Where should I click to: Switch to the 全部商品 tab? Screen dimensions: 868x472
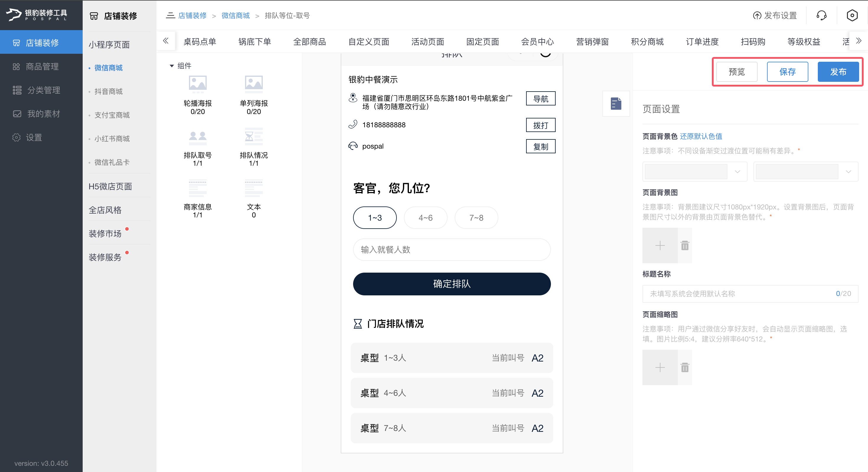(309, 41)
